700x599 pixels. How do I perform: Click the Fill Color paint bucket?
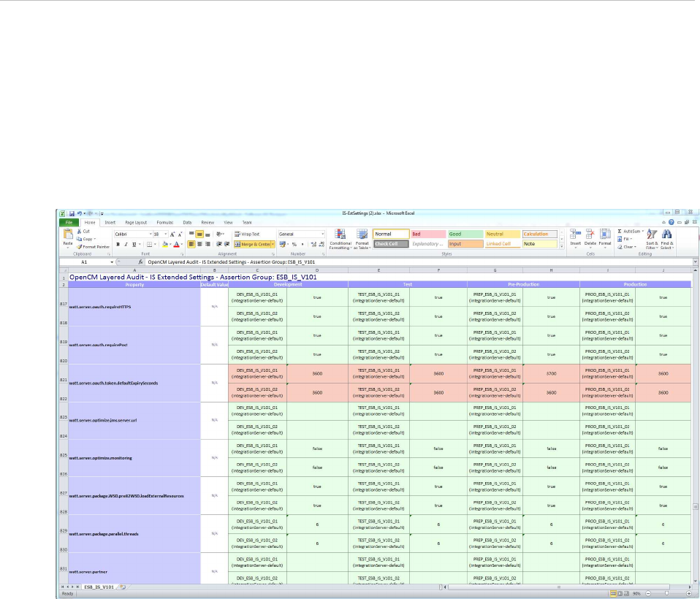tap(164, 244)
